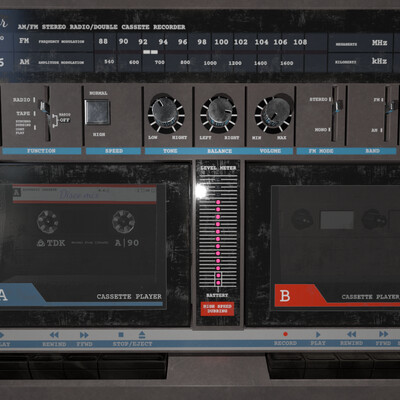Image resolution: width=400 pixels, height=400 pixels.
Task: Click the deck A fast-forward FFWD icon
Action: click(84, 335)
